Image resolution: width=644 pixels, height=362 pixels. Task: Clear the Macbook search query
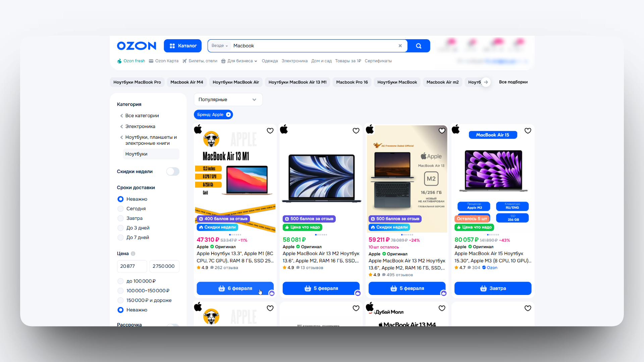click(x=400, y=46)
